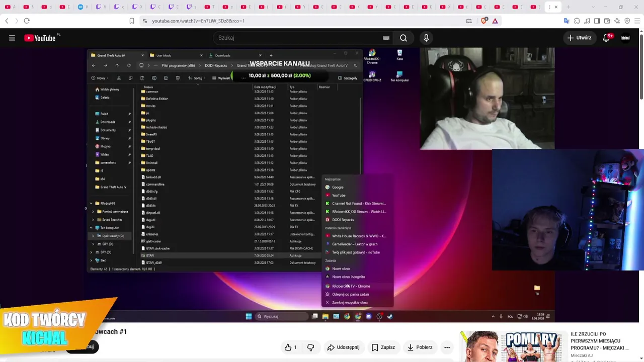Open the browser extensions puzzle icon

click(577, 21)
